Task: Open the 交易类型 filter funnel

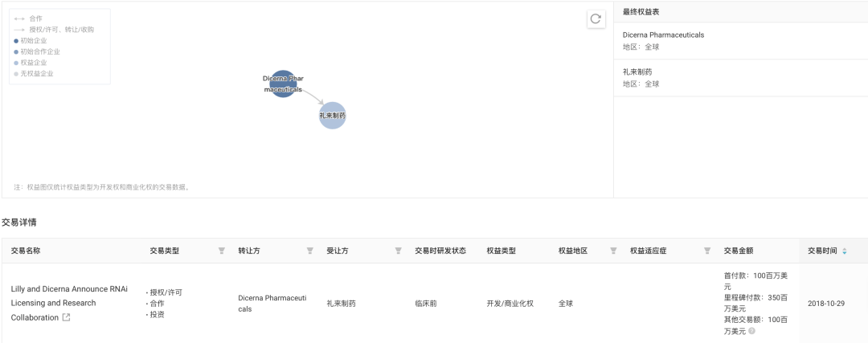Action: coord(222,251)
